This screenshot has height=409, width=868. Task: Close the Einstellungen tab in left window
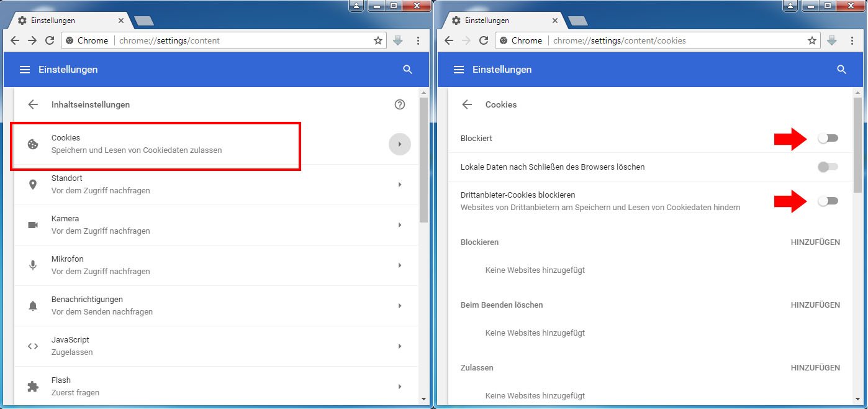tap(121, 21)
